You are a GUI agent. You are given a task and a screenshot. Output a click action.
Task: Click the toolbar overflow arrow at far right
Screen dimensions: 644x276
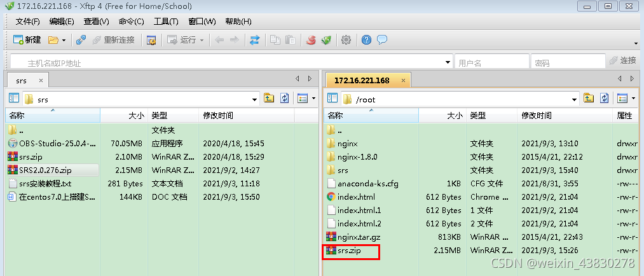point(636,43)
